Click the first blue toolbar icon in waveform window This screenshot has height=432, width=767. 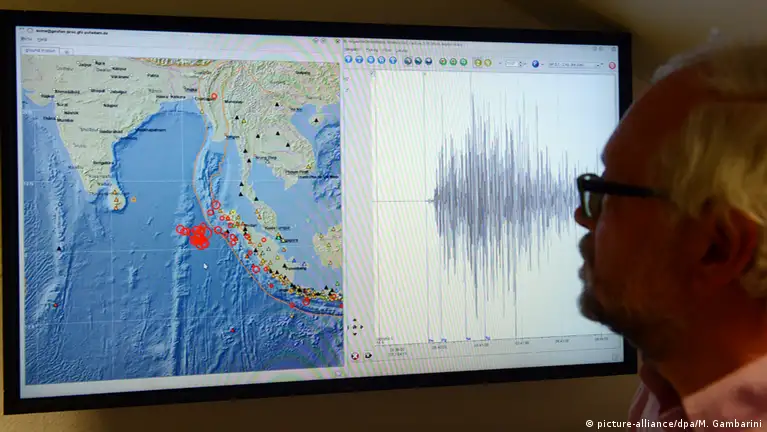pos(349,59)
